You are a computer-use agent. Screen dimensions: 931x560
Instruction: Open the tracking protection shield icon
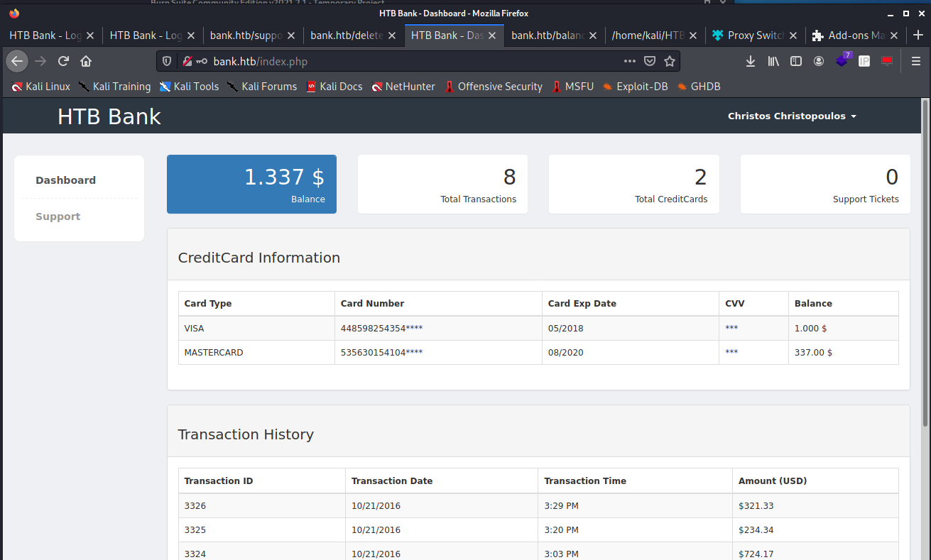point(167,62)
